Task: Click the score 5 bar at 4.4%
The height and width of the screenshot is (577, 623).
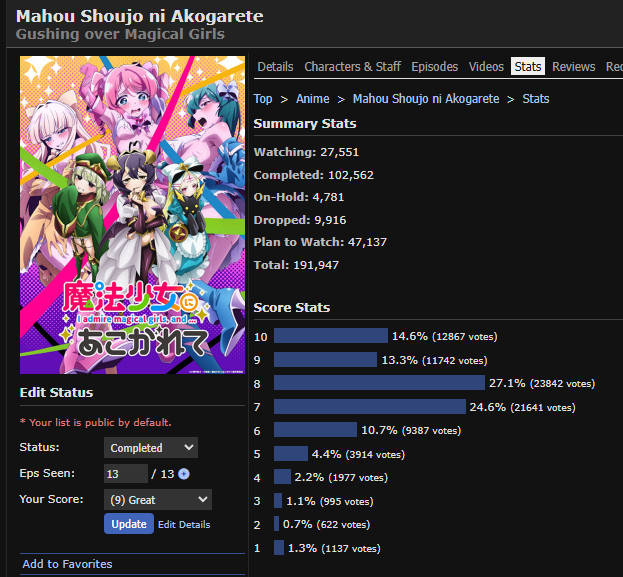Action: (x=291, y=453)
